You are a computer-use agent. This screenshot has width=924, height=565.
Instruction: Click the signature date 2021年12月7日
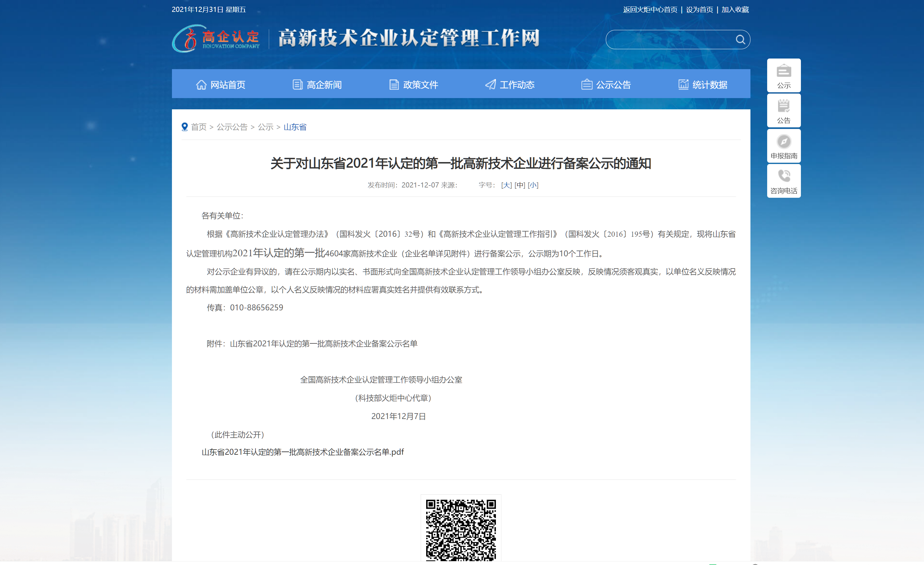(x=399, y=416)
